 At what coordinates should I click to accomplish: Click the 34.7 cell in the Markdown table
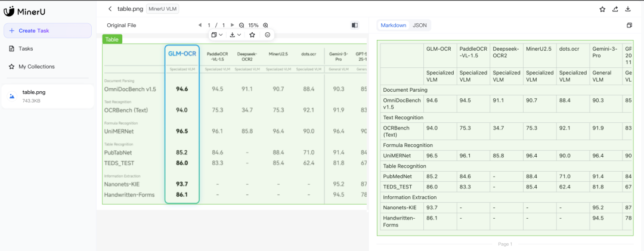pyautogui.click(x=506, y=131)
